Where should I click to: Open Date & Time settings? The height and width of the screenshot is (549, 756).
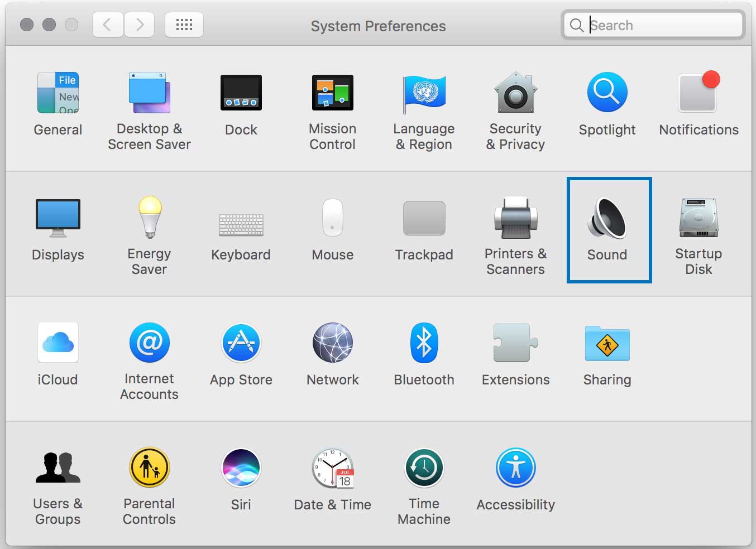pyautogui.click(x=332, y=480)
